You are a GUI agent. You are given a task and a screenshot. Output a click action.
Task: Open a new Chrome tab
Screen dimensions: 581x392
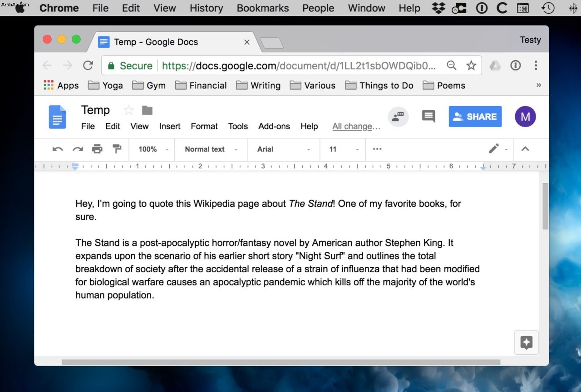tap(271, 43)
